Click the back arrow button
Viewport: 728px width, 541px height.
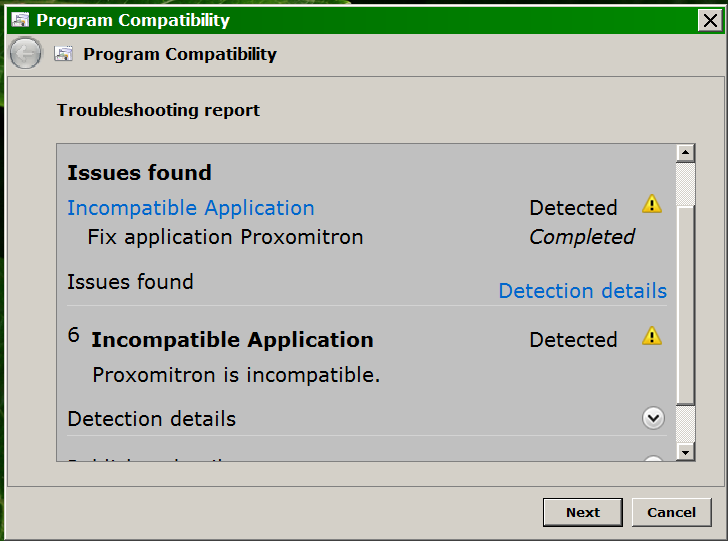coord(26,54)
